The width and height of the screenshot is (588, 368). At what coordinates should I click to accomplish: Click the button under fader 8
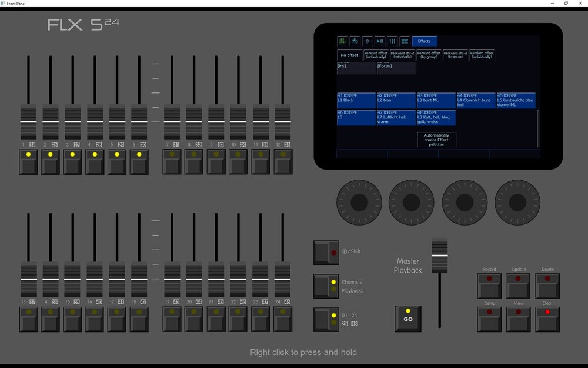click(194, 162)
